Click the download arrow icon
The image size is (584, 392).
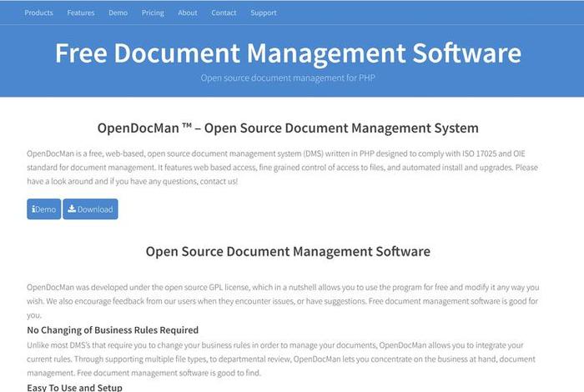click(x=72, y=209)
